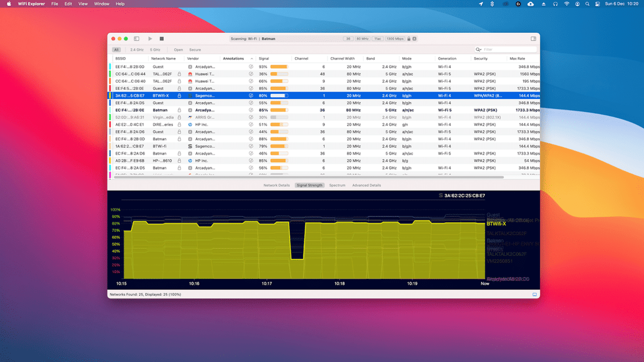
Task: Click the location arrow menu bar icon
Action: click(x=481, y=4)
